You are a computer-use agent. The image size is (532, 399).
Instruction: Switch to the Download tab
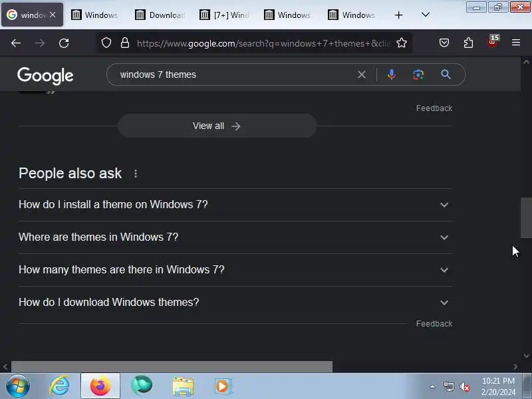click(160, 15)
